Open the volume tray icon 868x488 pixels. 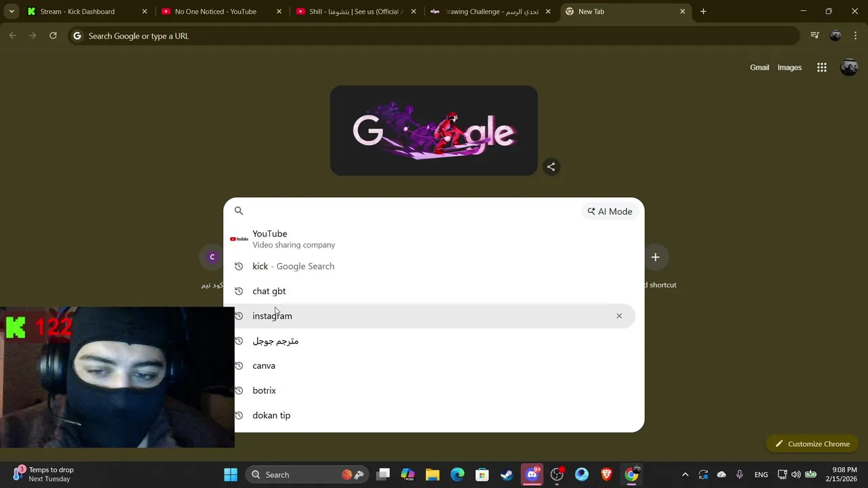(796, 474)
